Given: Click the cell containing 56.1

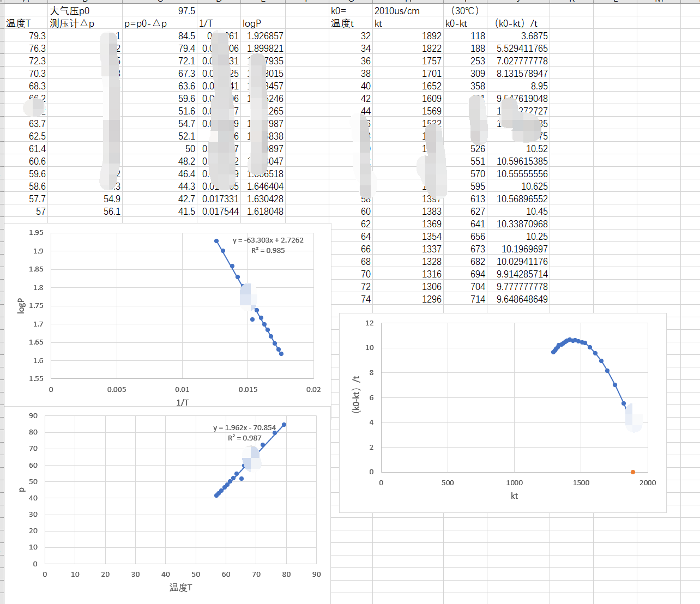Looking at the screenshot, I should click(112, 212).
